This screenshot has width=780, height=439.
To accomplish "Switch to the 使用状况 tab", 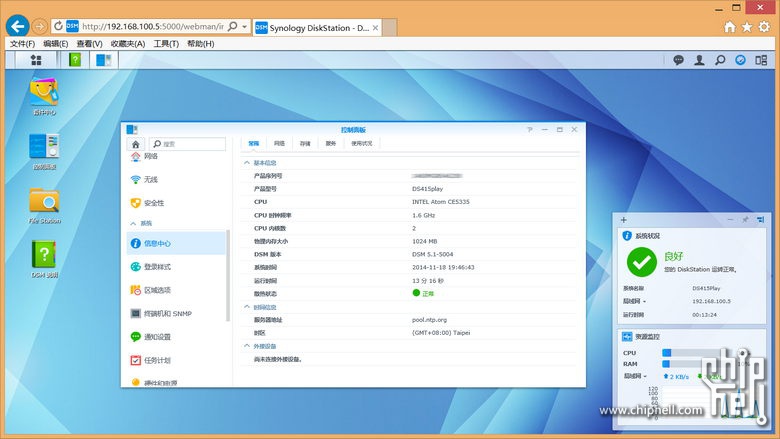I will 362,143.
